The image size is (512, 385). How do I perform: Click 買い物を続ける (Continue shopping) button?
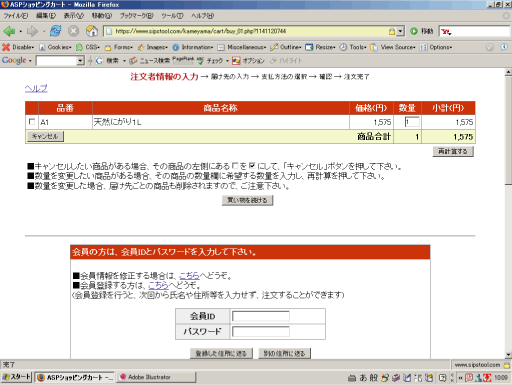pyautogui.click(x=247, y=200)
